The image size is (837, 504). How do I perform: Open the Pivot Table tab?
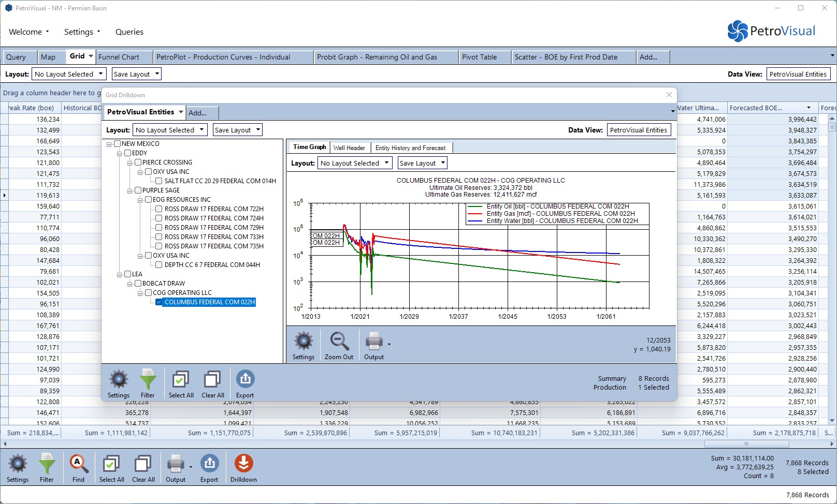pos(479,57)
